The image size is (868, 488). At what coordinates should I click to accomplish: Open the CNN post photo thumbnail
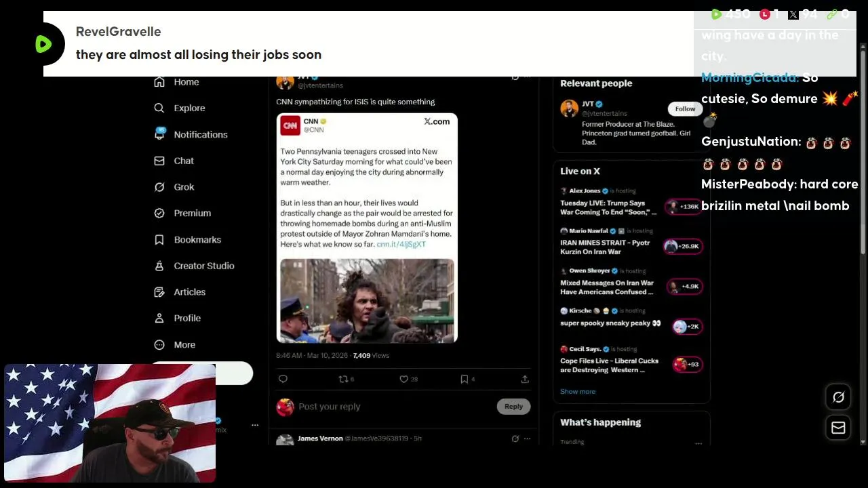click(367, 300)
